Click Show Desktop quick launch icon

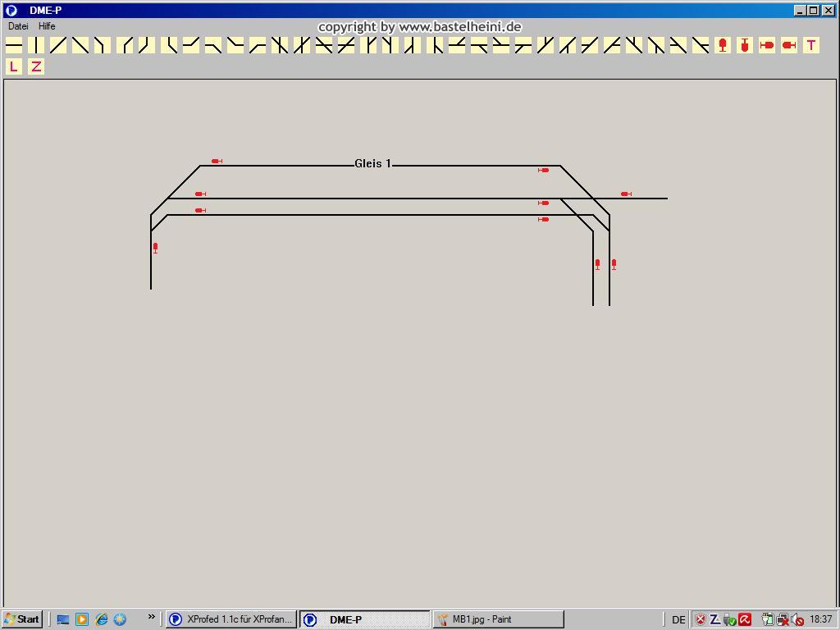tap(63, 619)
